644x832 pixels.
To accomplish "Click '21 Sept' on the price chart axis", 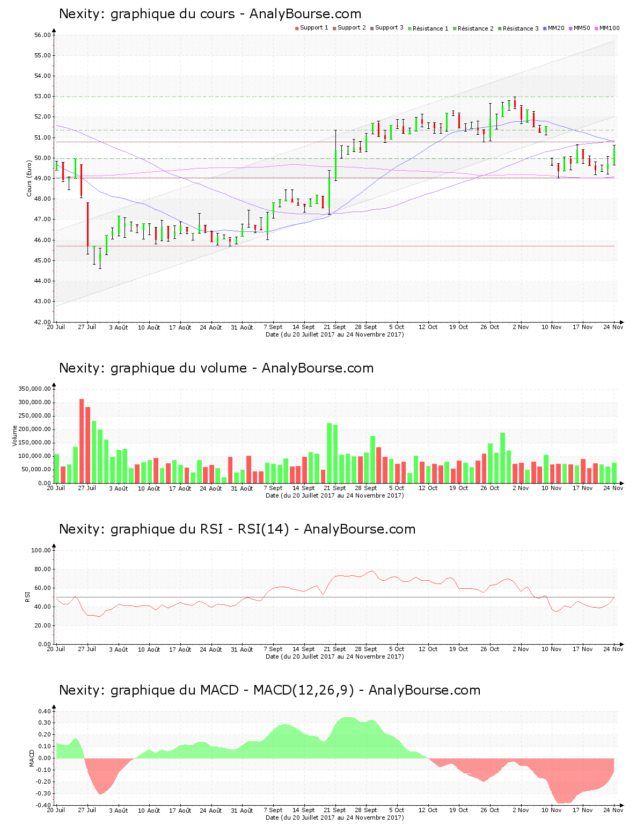I will tap(335, 327).
